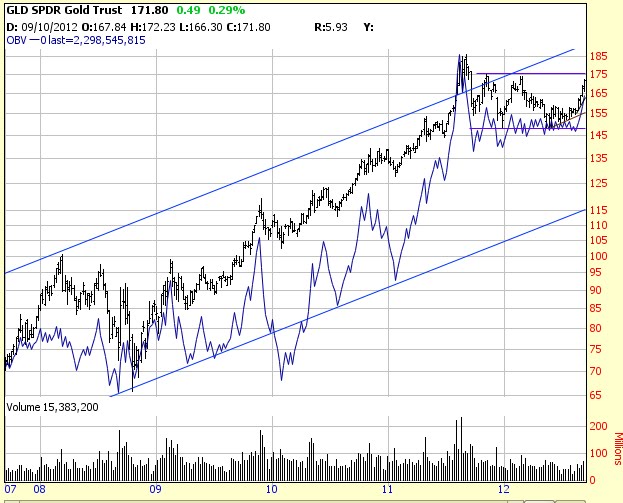Select the green "0.49" price change value

[188, 10]
